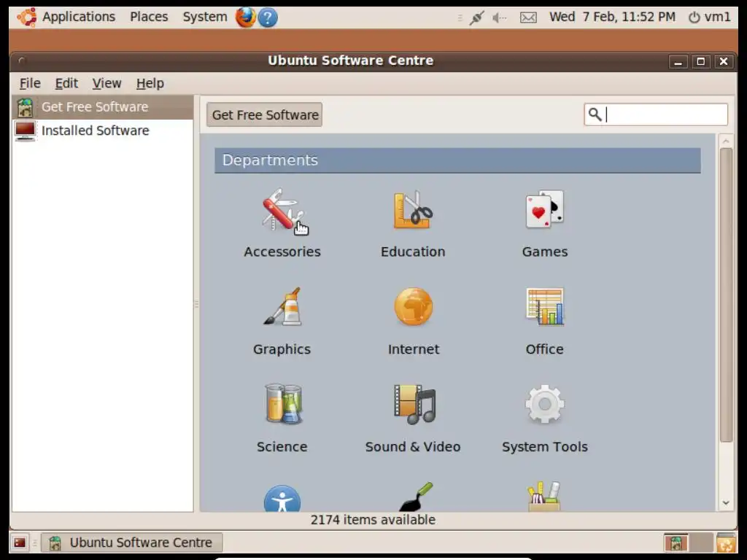This screenshot has width=747, height=560.
Task: Open the trowel department icon
Action: 416,497
